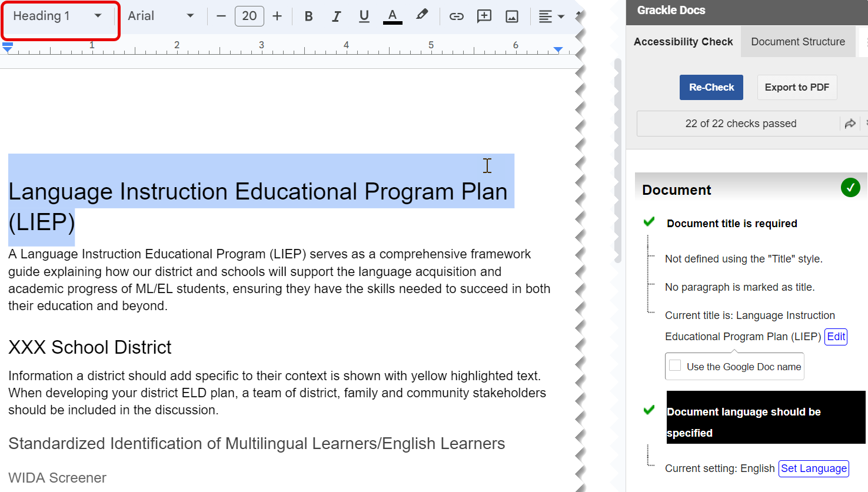Click the green check circle in Document header
Image resolution: width=868 pixels, height=492 pixels.
[x=850, y=188]
